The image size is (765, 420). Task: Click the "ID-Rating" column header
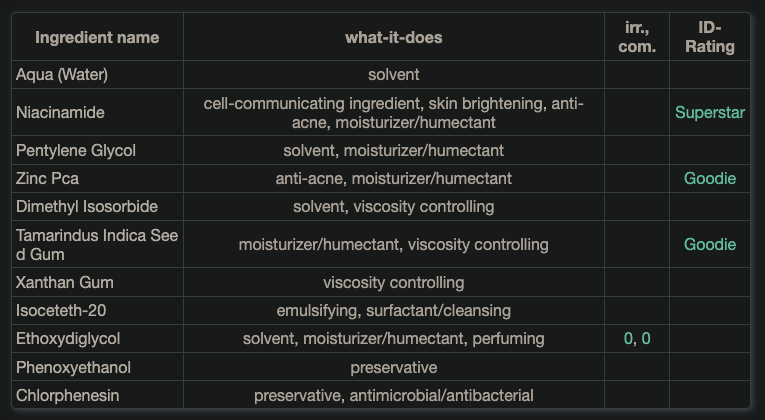click(710, 38)
